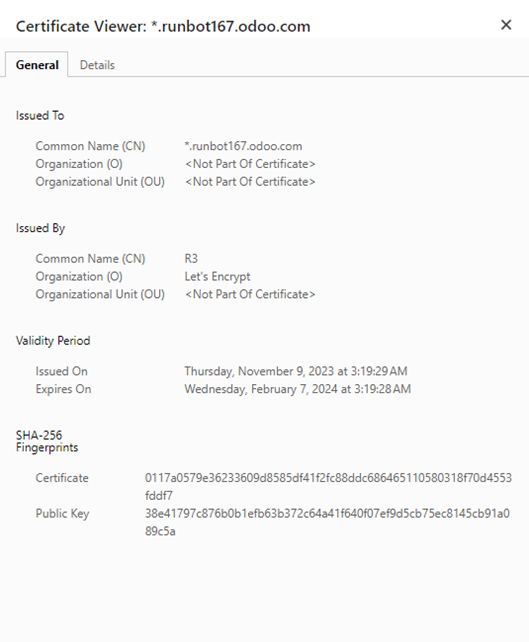The image size is (529, 642).
Task: Click the Certificate Viewer title text
Action: click(163, 26)
